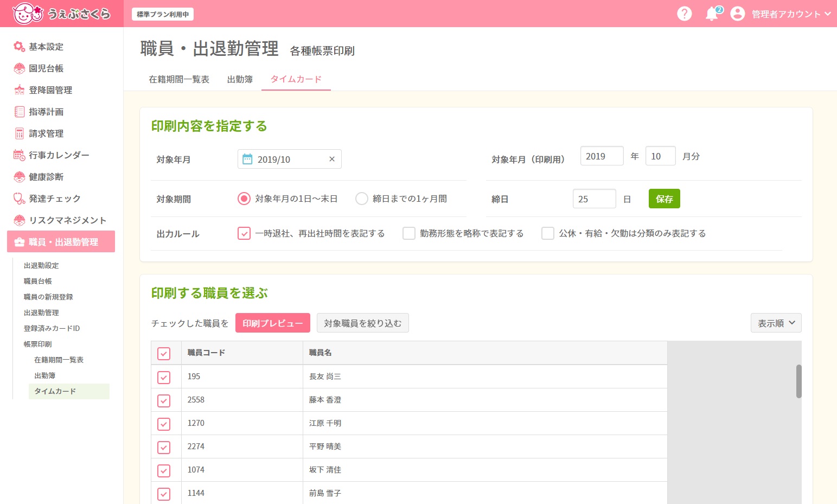Click the うぇぶさくら logo icon
837x504 pixels.
(x=27, y=14)
